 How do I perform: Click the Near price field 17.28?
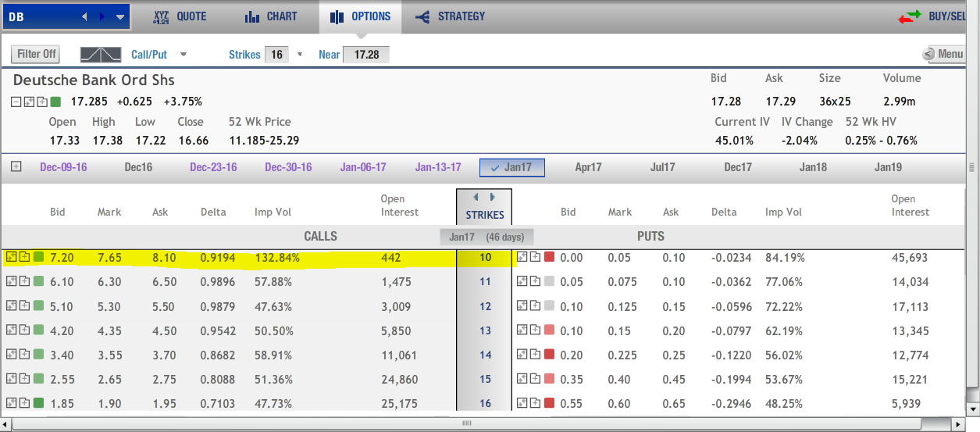[366, 55]
